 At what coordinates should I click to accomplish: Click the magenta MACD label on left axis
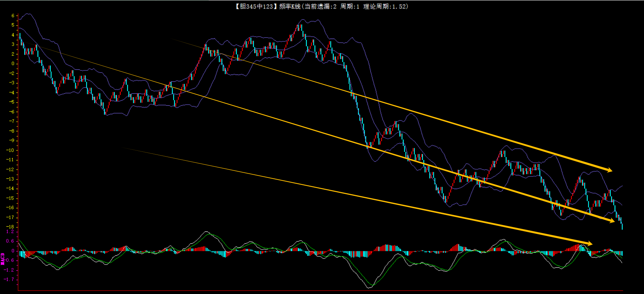point(3,259)
